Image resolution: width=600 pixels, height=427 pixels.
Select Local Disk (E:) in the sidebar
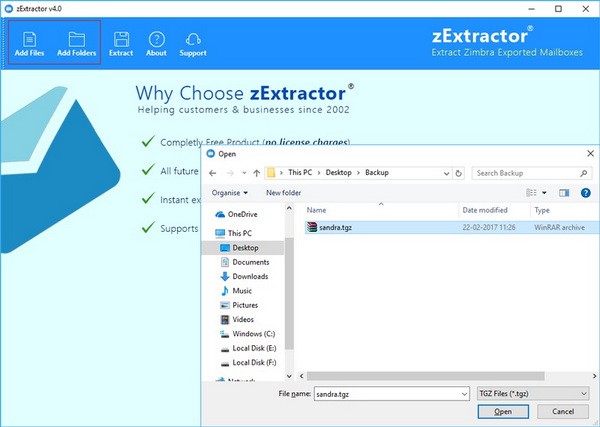(x=255, y=347)
